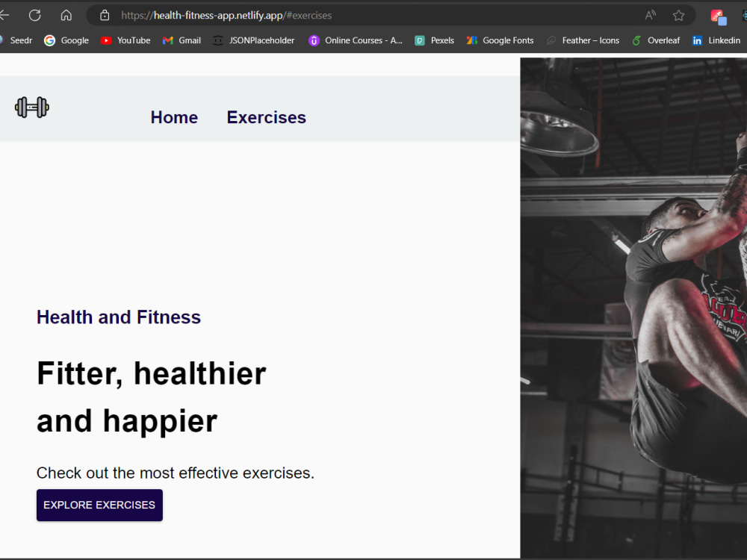Open the Google bookmark
Viewport: 747px width, 560px height.
[66, 40]
